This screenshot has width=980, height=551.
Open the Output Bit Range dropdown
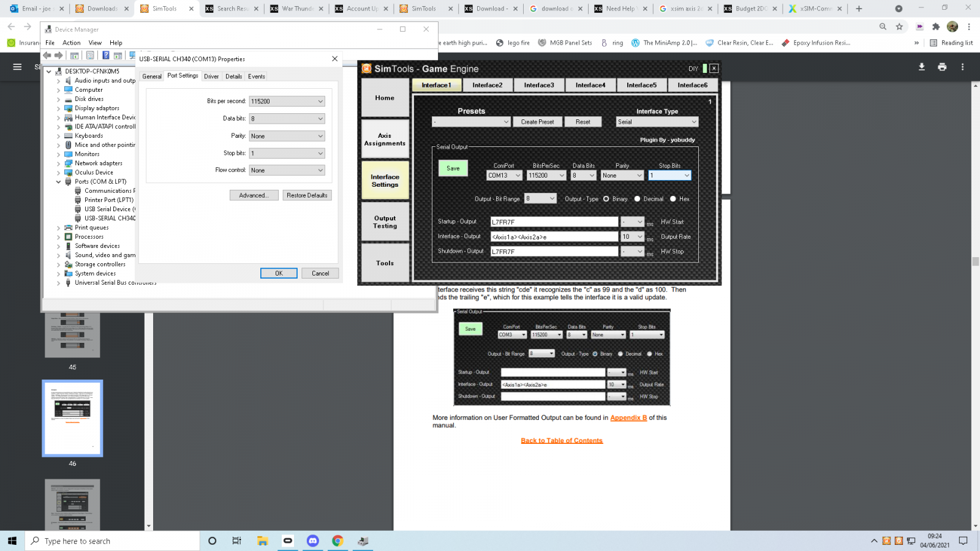point(540,198)
